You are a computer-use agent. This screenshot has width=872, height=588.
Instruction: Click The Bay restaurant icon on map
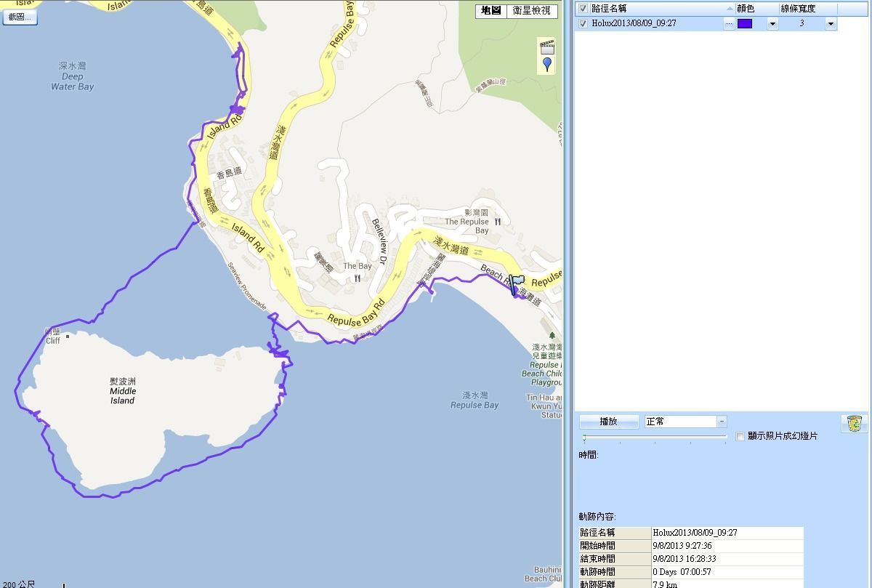[x=358, y=278]
